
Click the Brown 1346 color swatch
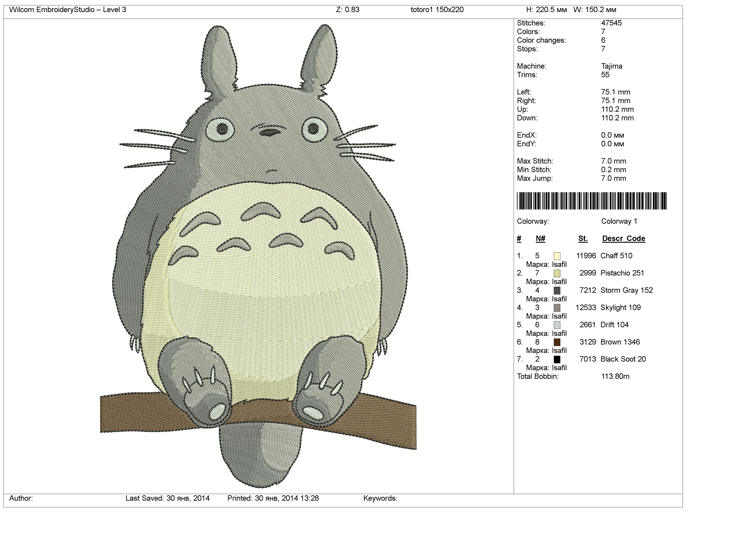pyautogui.click(x=557, y=342)
